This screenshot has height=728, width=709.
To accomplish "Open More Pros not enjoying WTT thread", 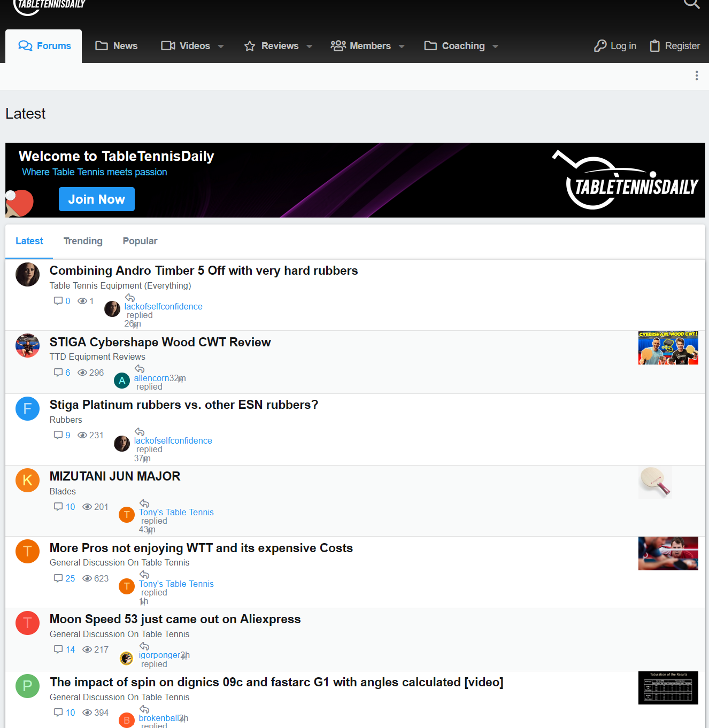I will (201, 548).
